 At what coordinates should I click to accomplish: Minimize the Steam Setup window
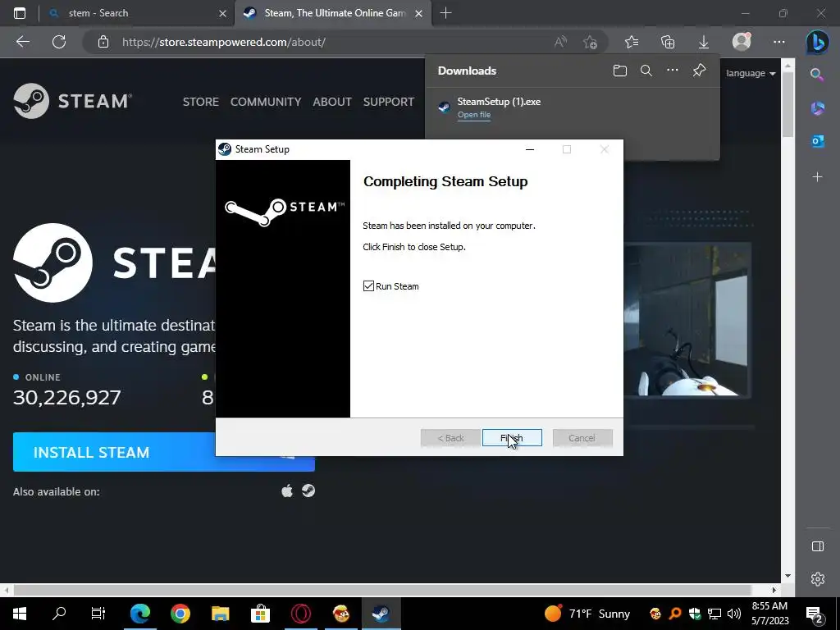point(530,149)
